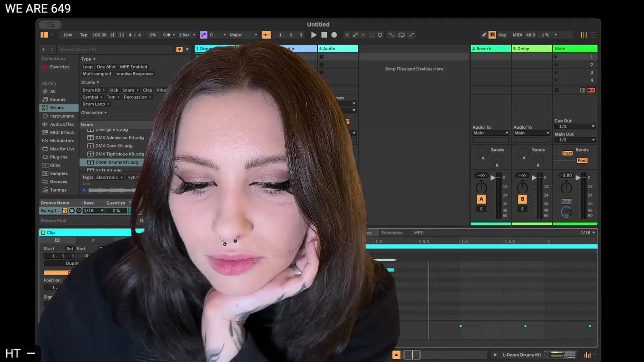
Task: Open Envelopes tab in clip view
Action: [392, 233]
